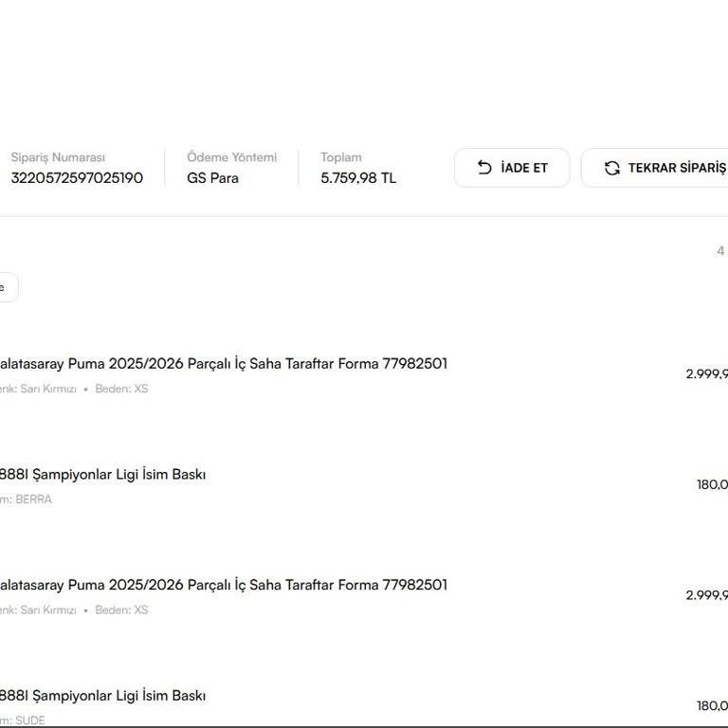The width and height of the screenshot is (728, 728).
Task: Click the TEKRAR SİPARİŞ reorder button
Action: point(655,168)
